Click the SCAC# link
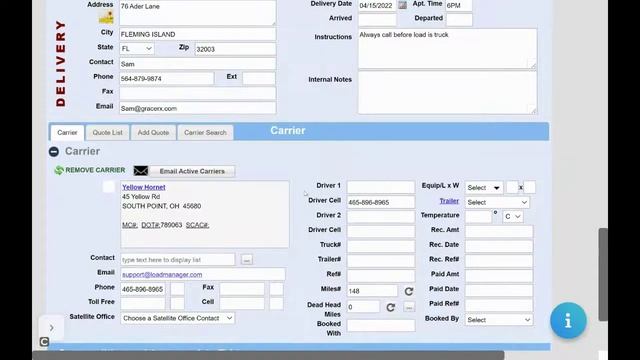The height and width of the screenshot is (360, 640). [x=198, y=225]
